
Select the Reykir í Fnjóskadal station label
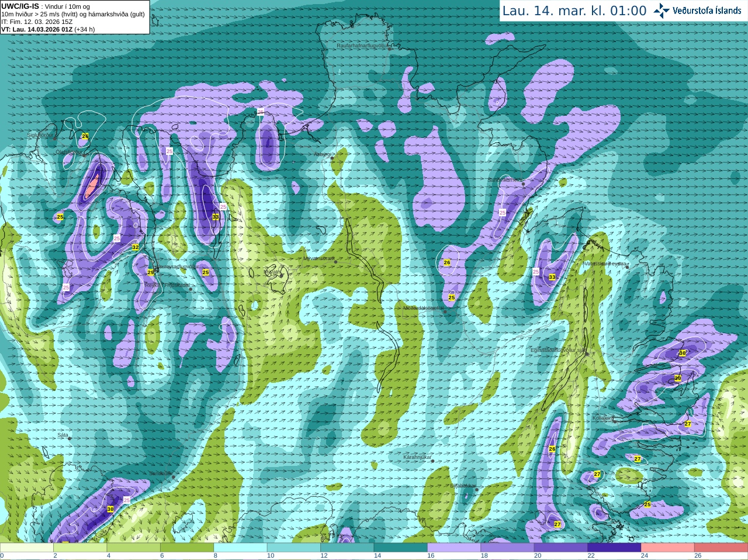point(167,285)
